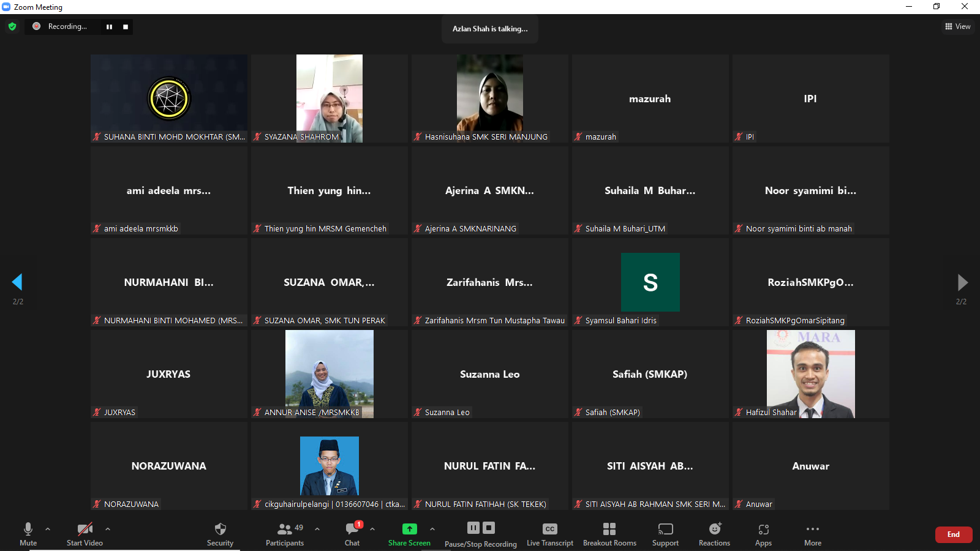Open the Apps icon
Viewport: 980px width, 551px height.
(763, 530)
